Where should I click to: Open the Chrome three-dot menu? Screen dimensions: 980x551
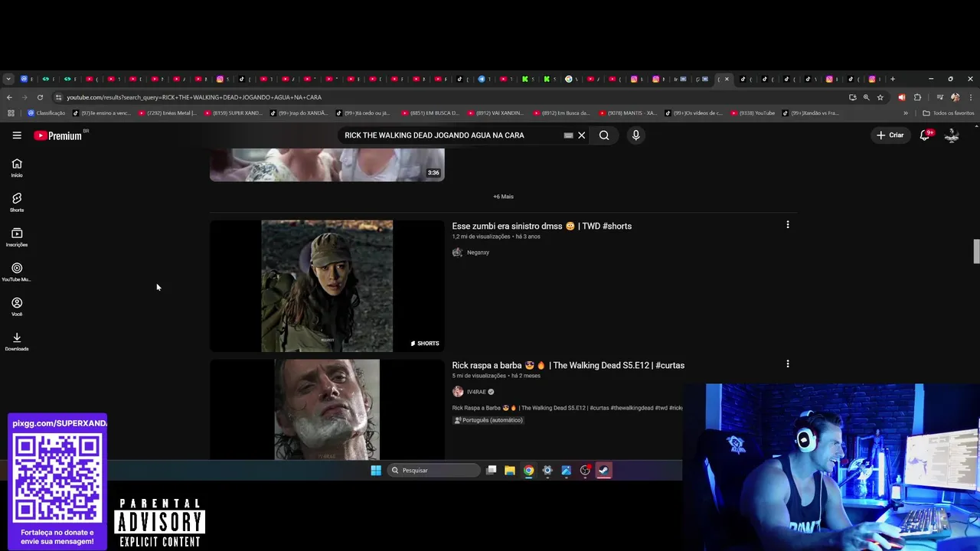pos(971,97)
